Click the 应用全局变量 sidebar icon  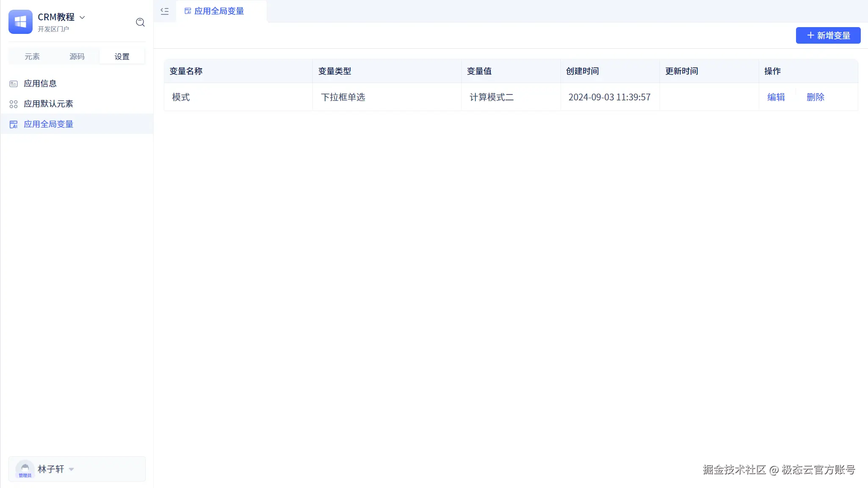(14, 125)
